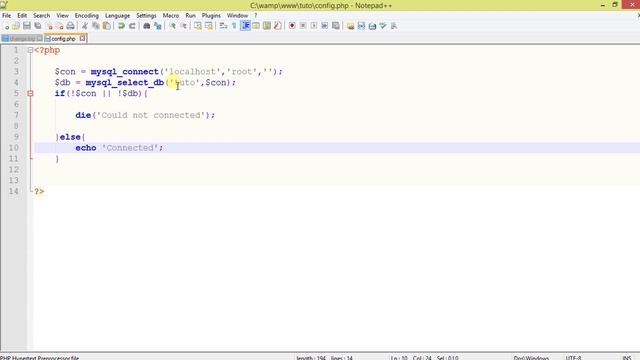This screenshot has height=360, width=640.
Task: Open the File menu
Action: (x=7, y=16)
